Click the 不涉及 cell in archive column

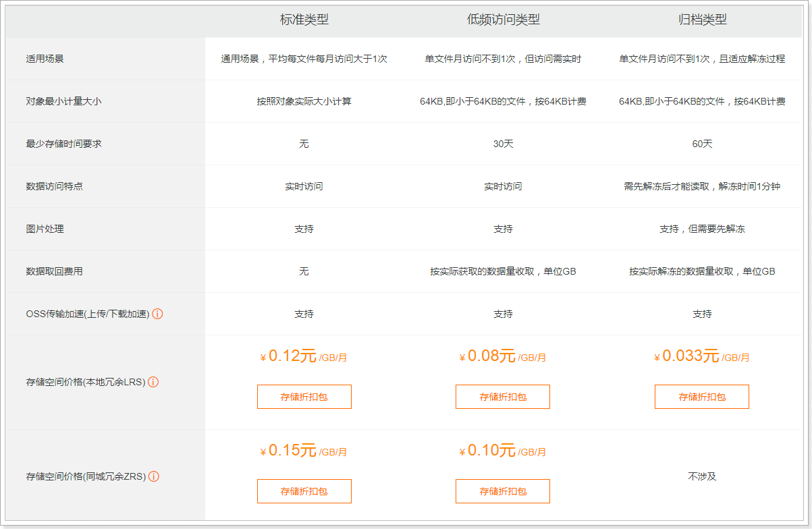pos(702,476)
